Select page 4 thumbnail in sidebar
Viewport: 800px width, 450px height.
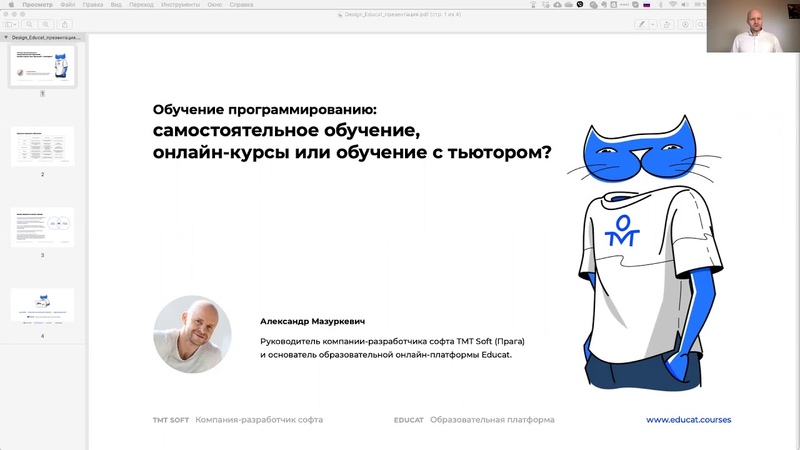point(42,306)
